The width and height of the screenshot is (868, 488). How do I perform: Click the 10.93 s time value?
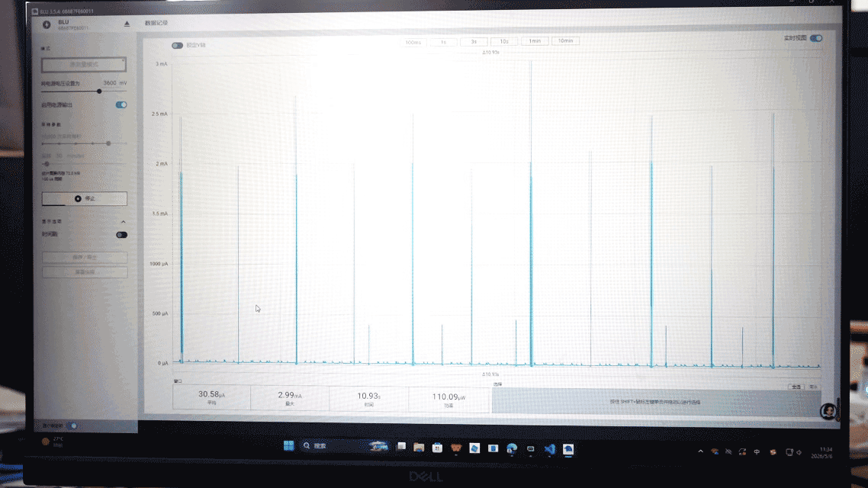pos(368,396)
